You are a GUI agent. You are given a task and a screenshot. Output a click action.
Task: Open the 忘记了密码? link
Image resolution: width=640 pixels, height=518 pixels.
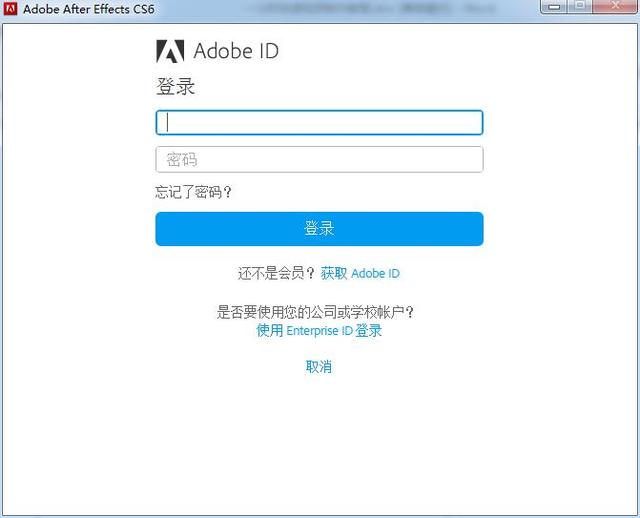193,192
